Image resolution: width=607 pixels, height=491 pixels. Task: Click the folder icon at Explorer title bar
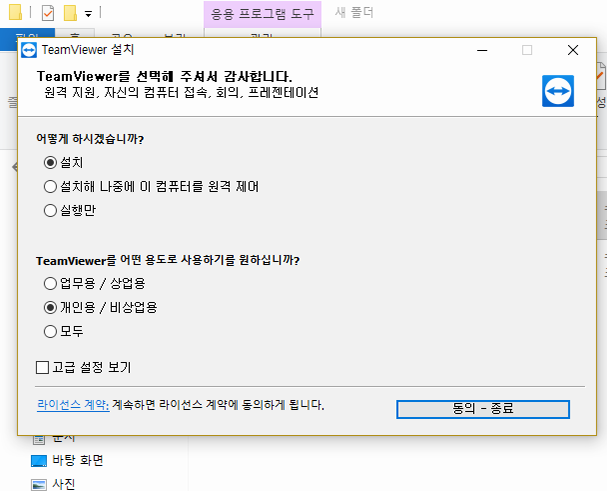coord(15,12)
